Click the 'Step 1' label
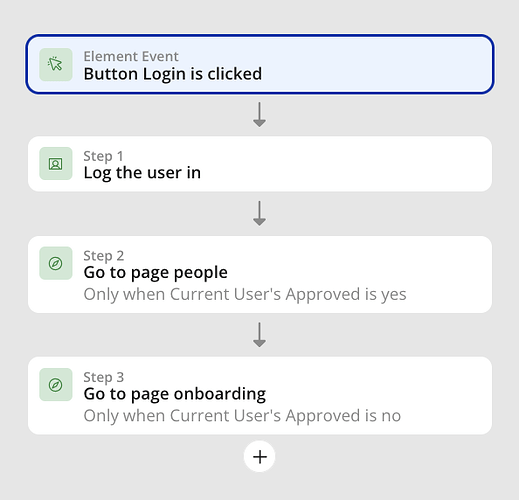Viewport: 519px width, 500px height. tap(103, 156)
